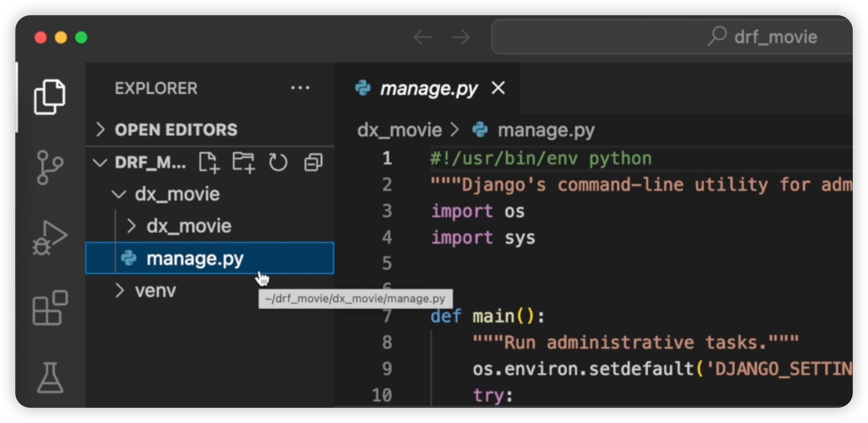Viewport: 868px width, 423px height.
Task: Open the Explorer view in activity bar
Action: (49, 97)
